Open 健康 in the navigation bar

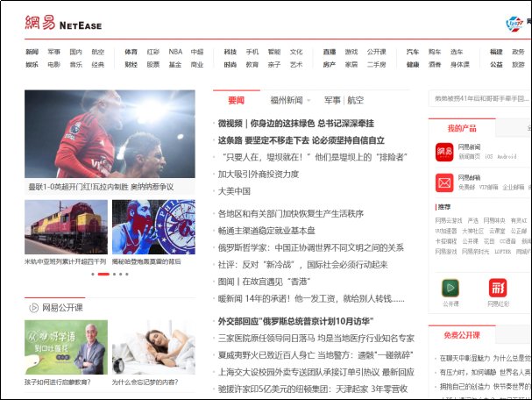(413, 65)
